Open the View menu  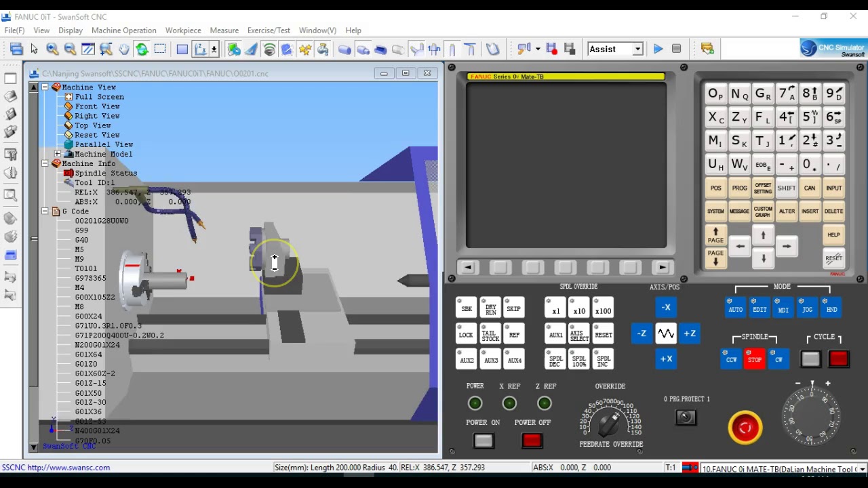41,30
